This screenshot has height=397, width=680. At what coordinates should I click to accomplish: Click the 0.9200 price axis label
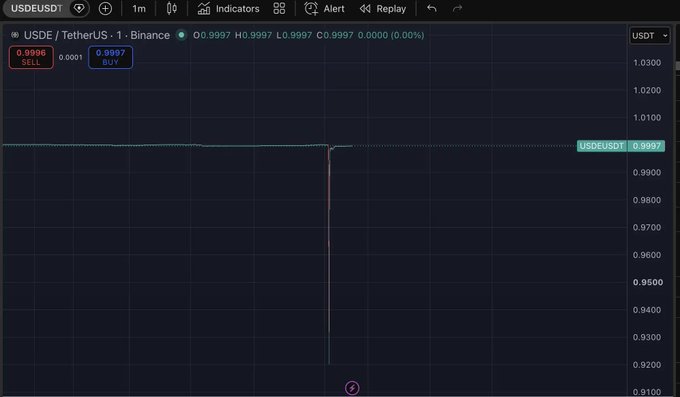click(x=647, y=365)
